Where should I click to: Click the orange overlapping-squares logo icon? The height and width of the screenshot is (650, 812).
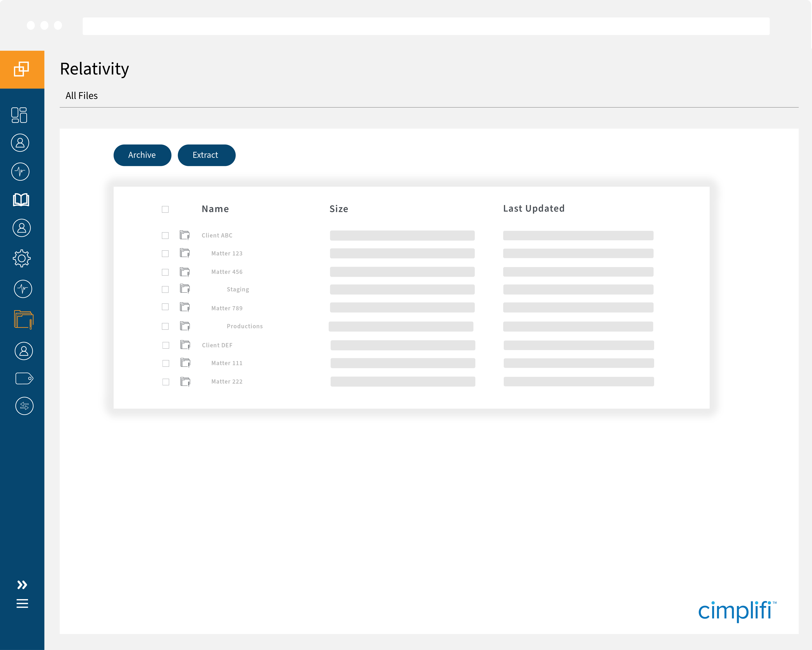coord(21,69)
